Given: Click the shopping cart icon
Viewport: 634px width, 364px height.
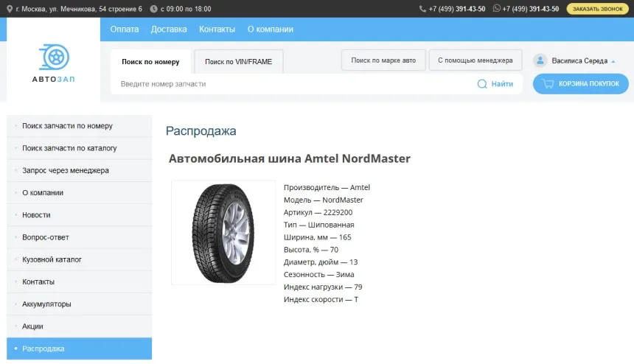Looking at the screenshot, I should pyautogui.click(x=548, y=83).
